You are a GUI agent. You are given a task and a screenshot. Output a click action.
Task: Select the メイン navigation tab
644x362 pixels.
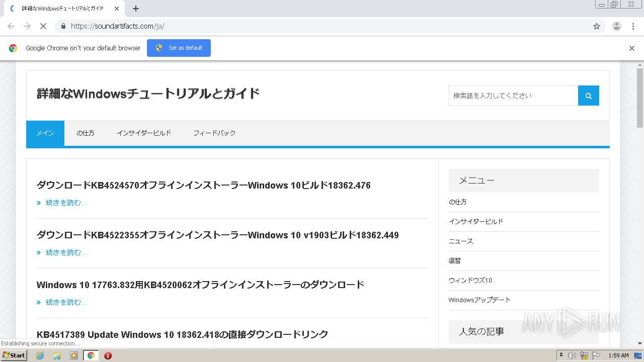click(x=45, y=133)
